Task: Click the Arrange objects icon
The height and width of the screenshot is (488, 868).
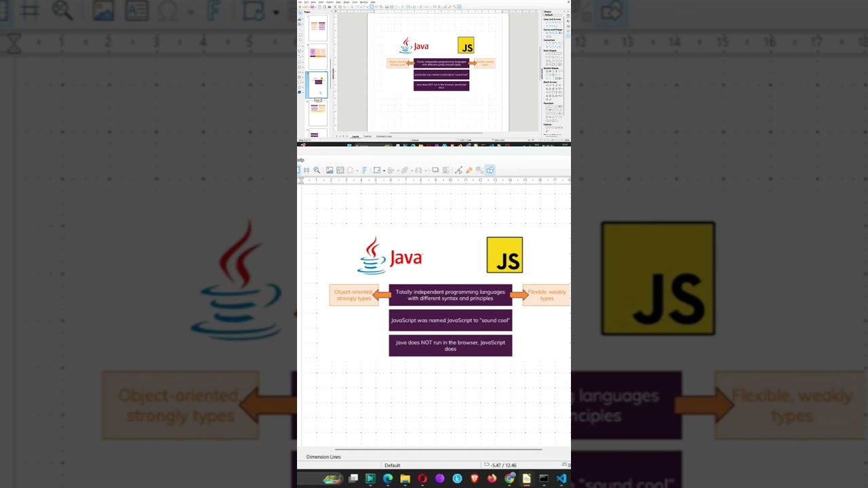Action: pyautogui.click(x=404, y=170)
